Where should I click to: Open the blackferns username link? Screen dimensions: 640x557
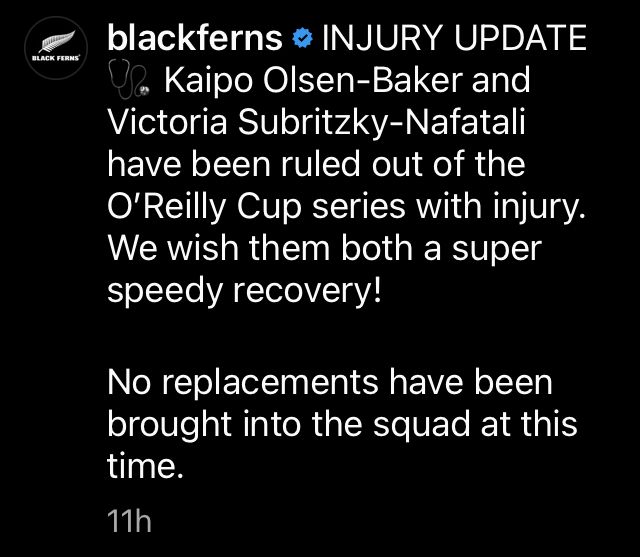193,39
